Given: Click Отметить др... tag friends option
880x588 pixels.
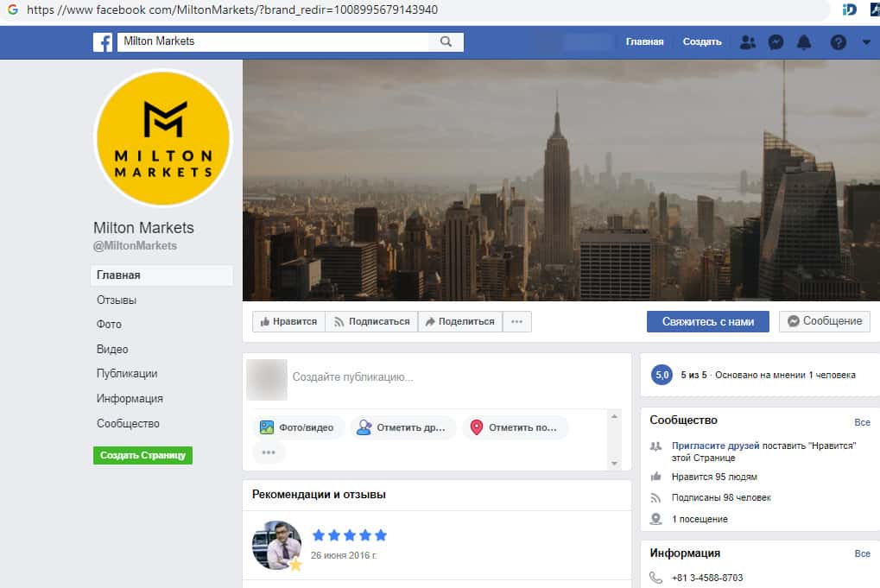Looking at the screenshot, I should [402, 427].
